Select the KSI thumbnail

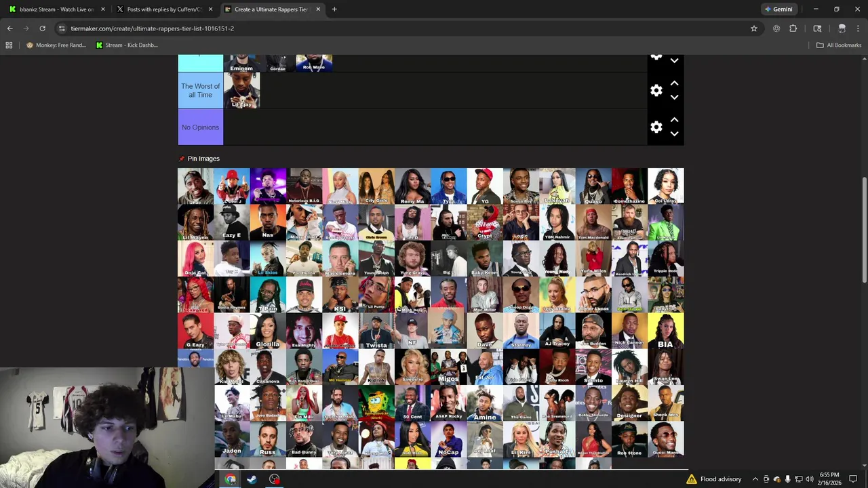(340, 294)
